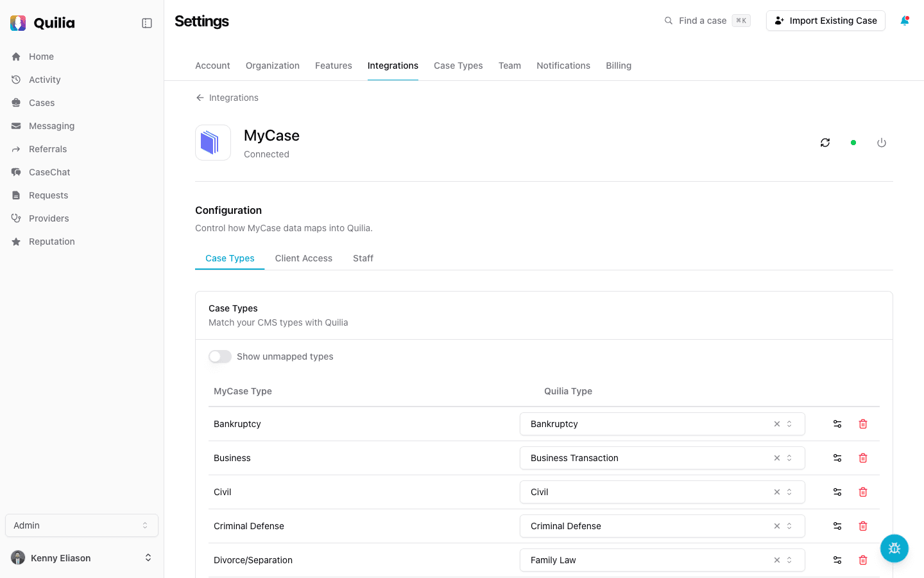Toggle Show unmapped types switch
Viewport: 924px width, 578px height.
click(x=220, y=356)
